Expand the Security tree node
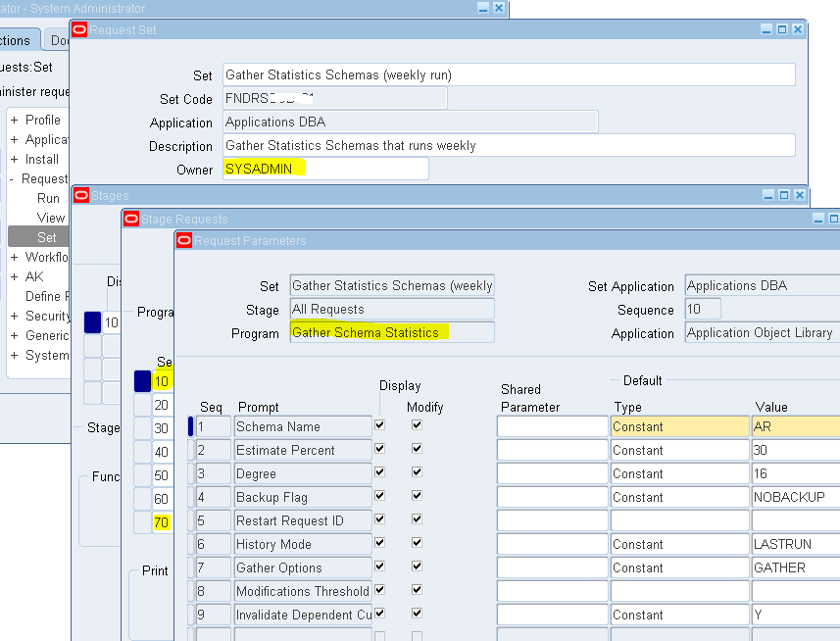The width and height of the screenshot is (840, 641). (15, 316)
